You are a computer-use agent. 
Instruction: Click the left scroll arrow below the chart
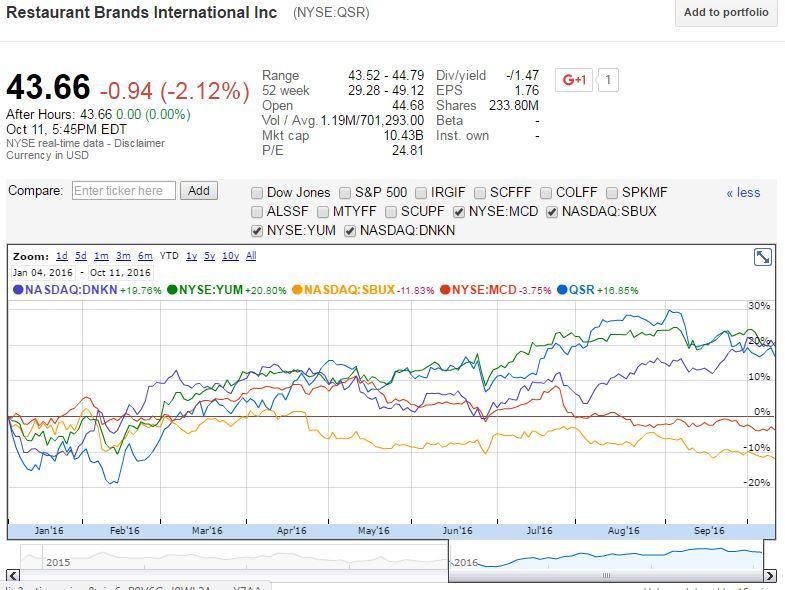pyautogui.click(x=13, y=575)
